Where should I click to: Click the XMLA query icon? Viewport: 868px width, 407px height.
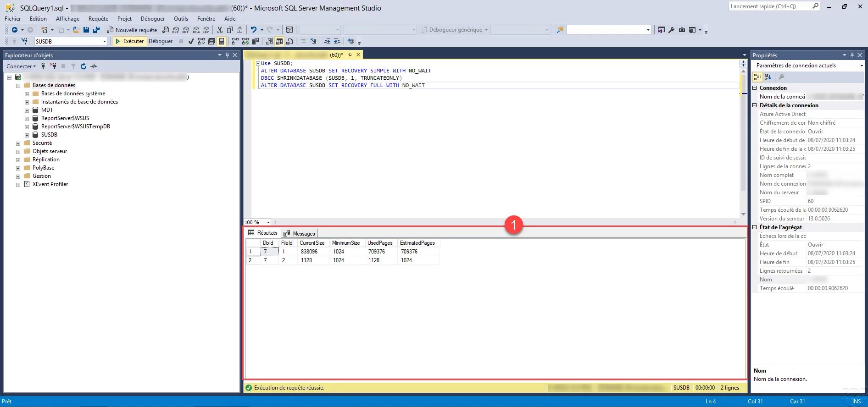(196, 30)
